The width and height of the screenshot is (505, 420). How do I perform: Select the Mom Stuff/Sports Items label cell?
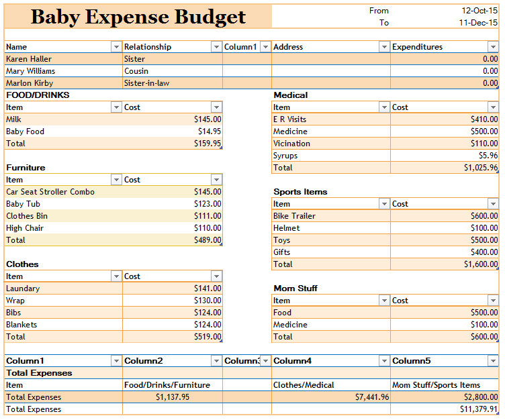[445, 385]
